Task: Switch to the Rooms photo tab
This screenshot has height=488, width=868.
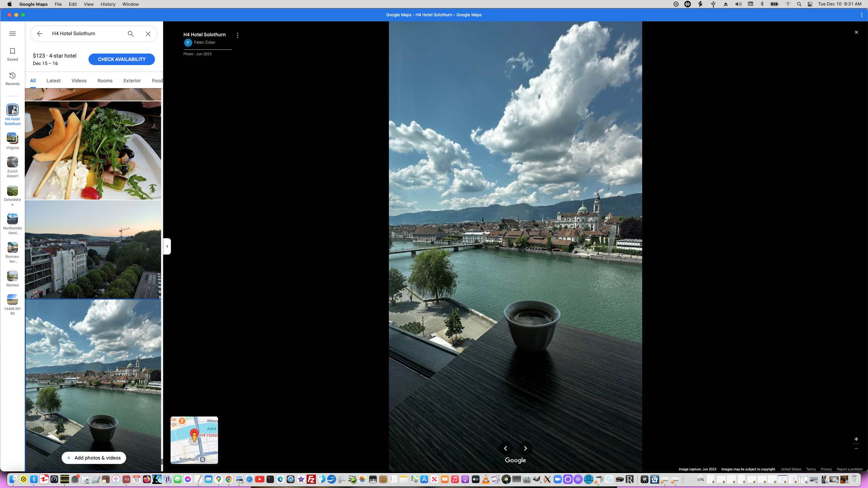Action: coord(105,81)
